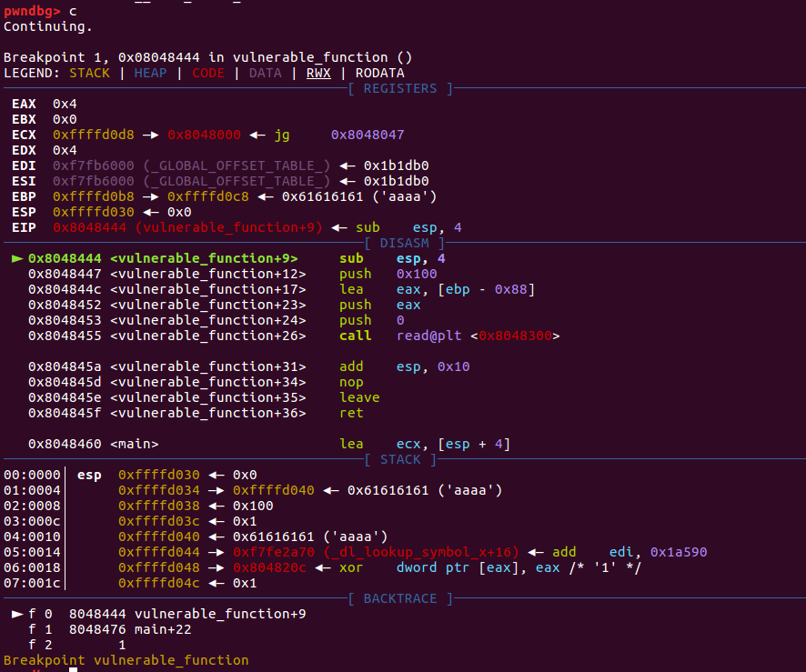Click the BACKTRACE section header
Image resolution: width=806 pixels, height=672 pixels.
tap(400, 598)
